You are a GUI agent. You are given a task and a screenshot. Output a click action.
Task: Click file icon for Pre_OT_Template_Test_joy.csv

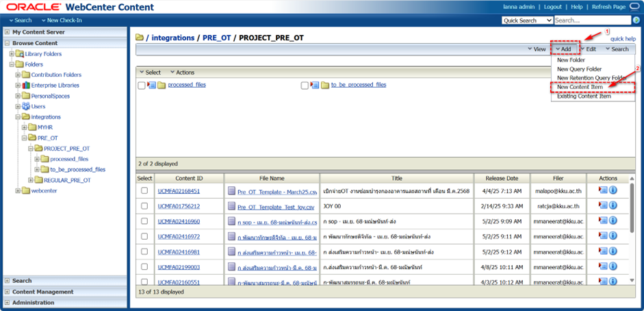click(231, 207)
